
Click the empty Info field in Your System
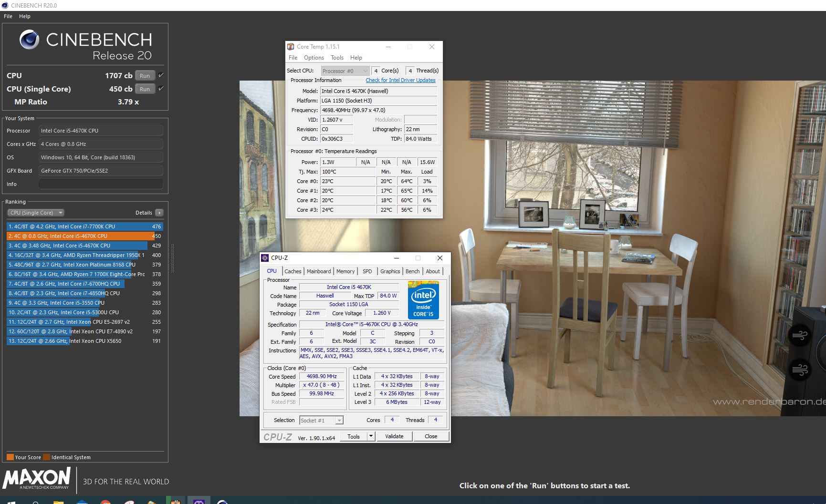[101, 184]
